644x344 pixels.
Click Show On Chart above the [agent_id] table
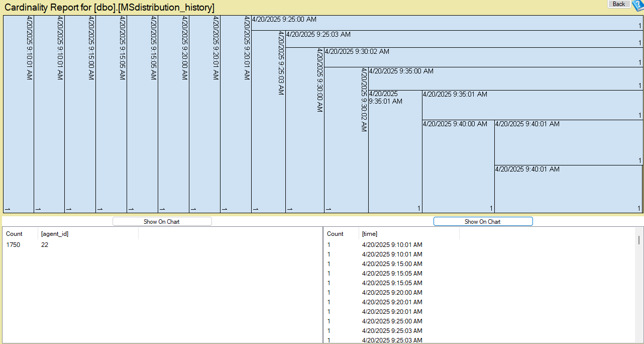click(162, 221)
